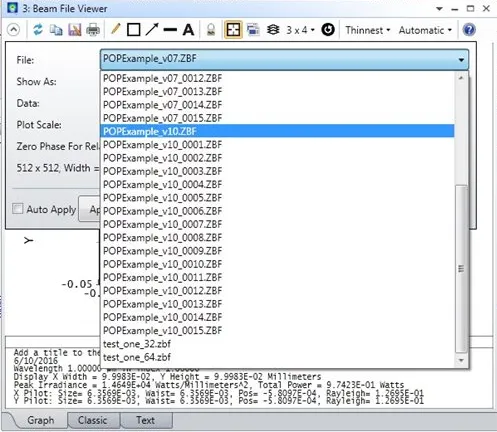Click the copy window icon
Screen dimensions: 497x432
56,30
